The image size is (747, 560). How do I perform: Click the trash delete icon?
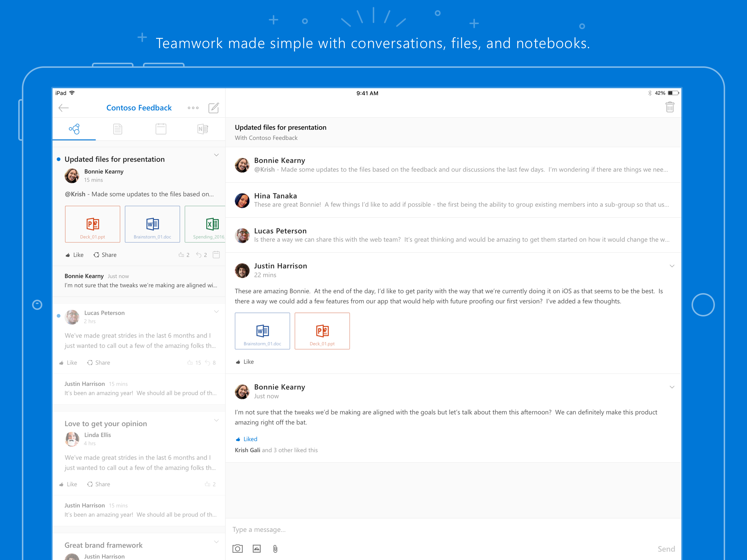[670, 107]
